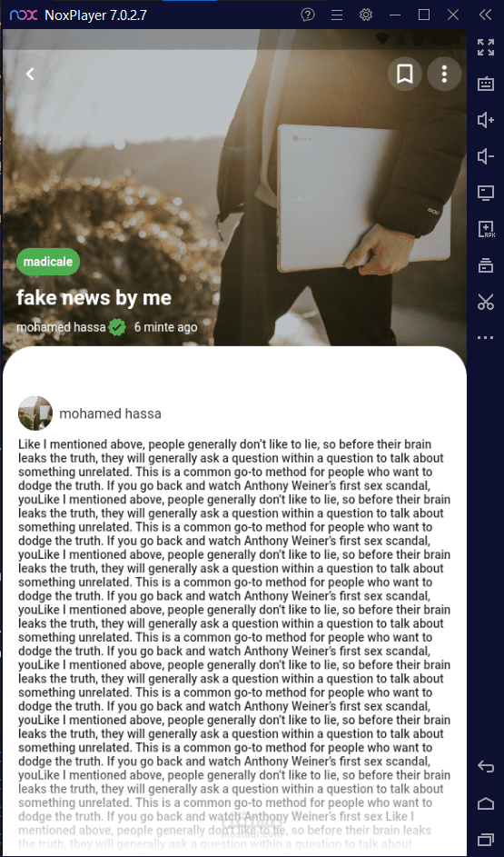
Task: Install an APK file via sidebar
Action: (x=486, y=229)
